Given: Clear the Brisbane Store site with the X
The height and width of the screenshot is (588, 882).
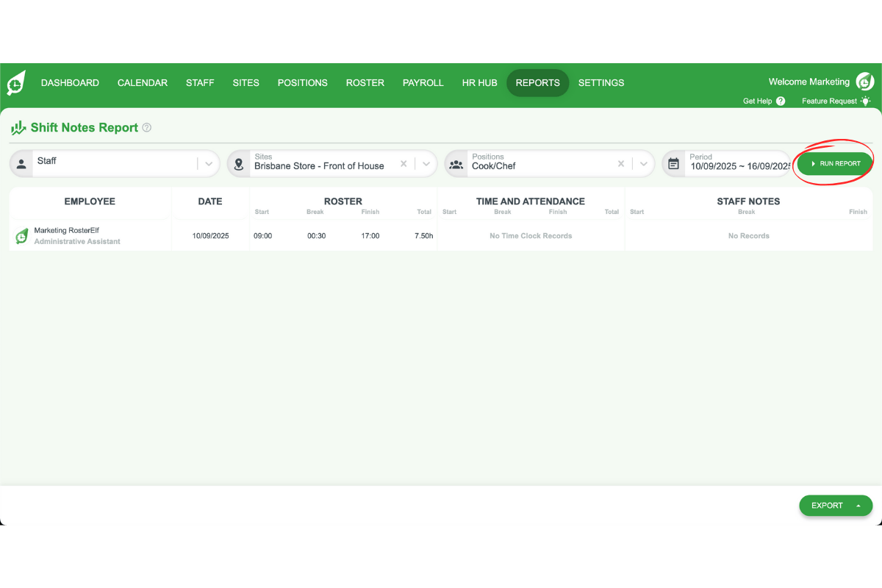Looking at the screenshot, I should [x=404, y=163].
